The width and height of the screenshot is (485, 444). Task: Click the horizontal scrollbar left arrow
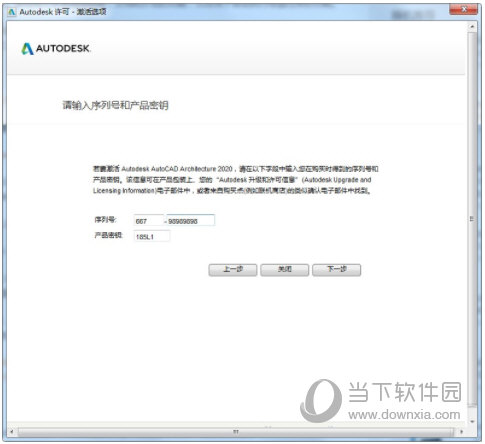(x=12, y=432)
